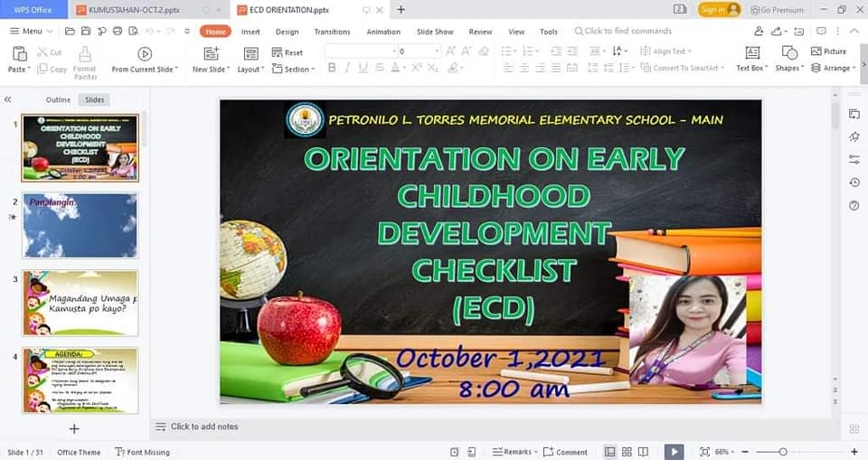The width and height of the screenshot is (868, 460).
Task: Collapse the slide panel with double chevron
Action: click(8, 99)
